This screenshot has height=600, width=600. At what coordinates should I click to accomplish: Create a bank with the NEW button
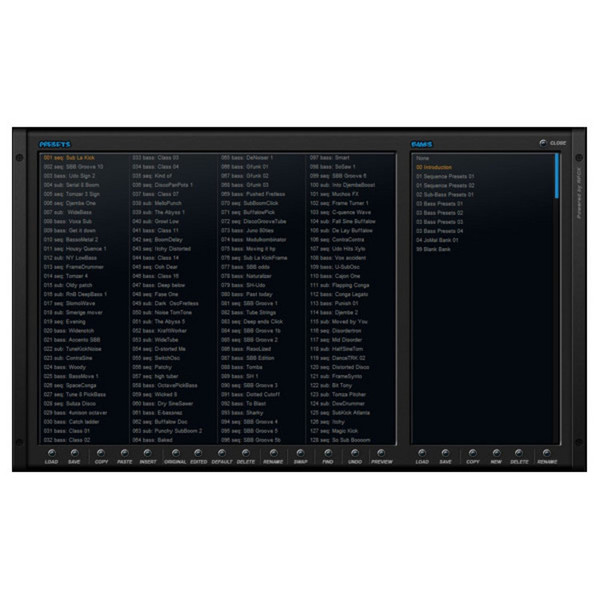tap(496, 453)
